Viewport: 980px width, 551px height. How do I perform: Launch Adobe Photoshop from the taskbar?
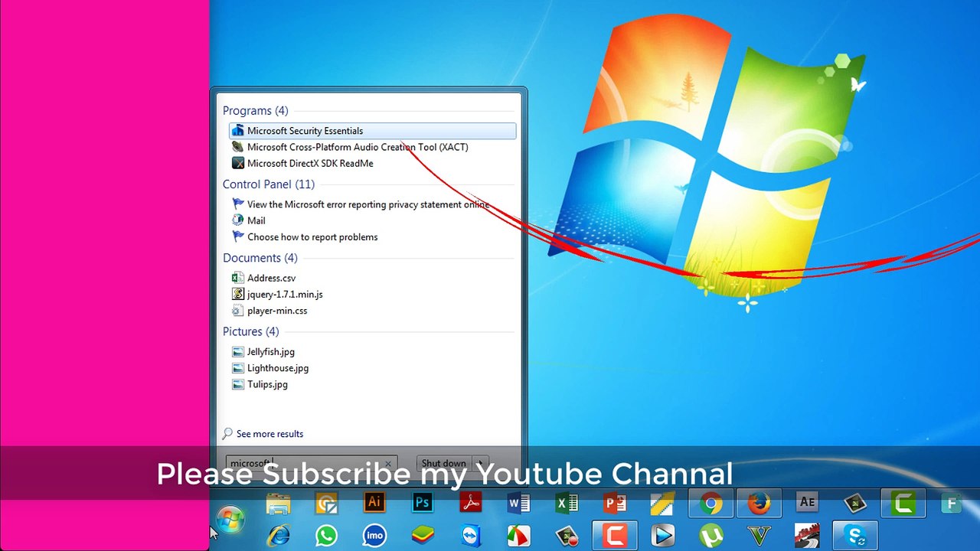[423, 503]
